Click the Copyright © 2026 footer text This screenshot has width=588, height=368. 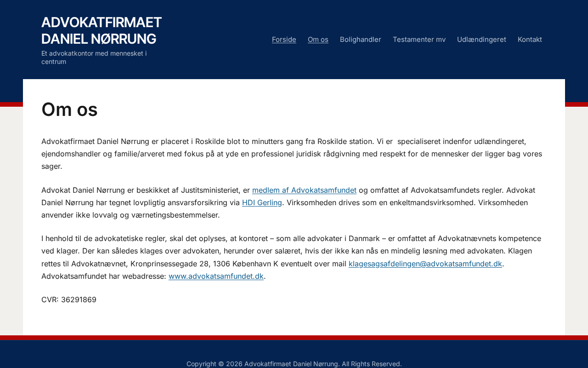tap(294, 364)
